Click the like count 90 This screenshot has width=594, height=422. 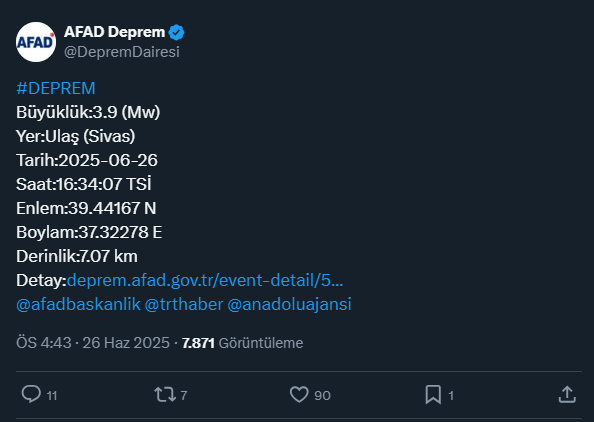322,395
